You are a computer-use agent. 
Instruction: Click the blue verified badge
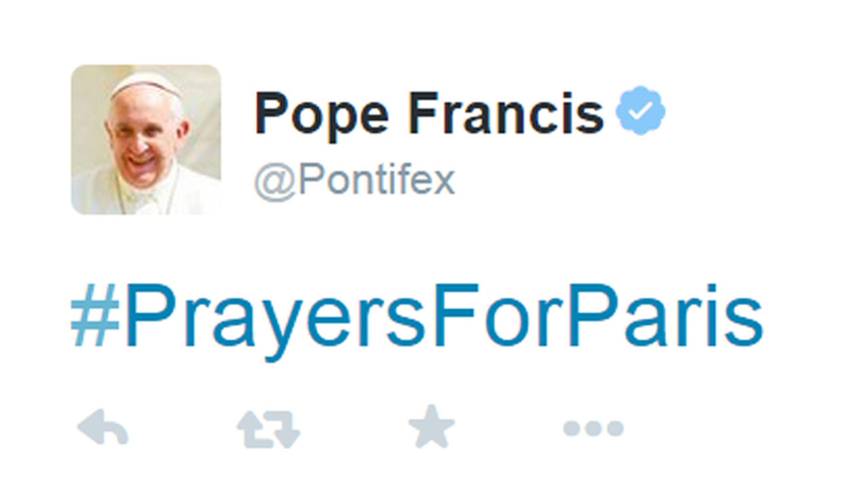click(x=640, y=111)
